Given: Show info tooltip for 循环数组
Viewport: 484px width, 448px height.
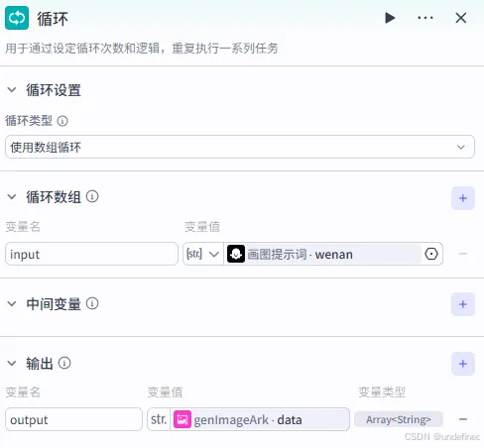Looking at the screenshot, I should (92, 196).
